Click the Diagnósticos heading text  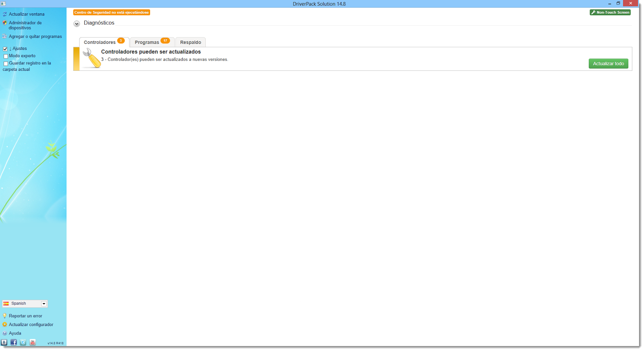pyautogui.click(x=99, y=23)
